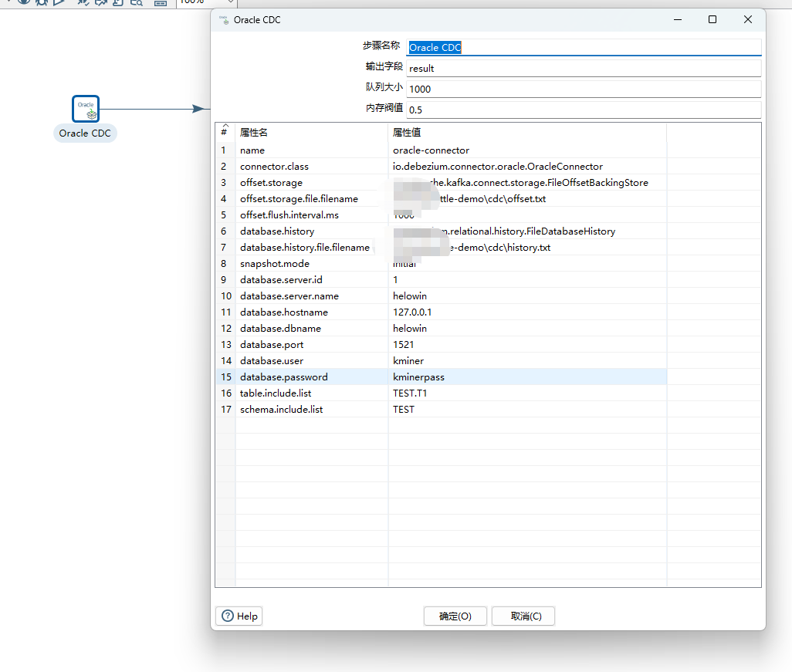Select the database.history property cell
The image size is (792, 672).
coord(312,231)
